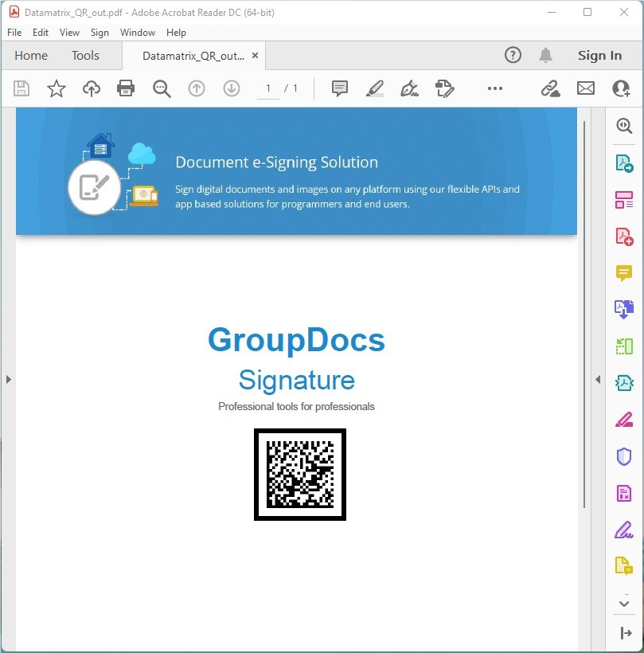Collapse the right tools pane arrow
This screenshot has height=653, width=644.
[598, 380]
